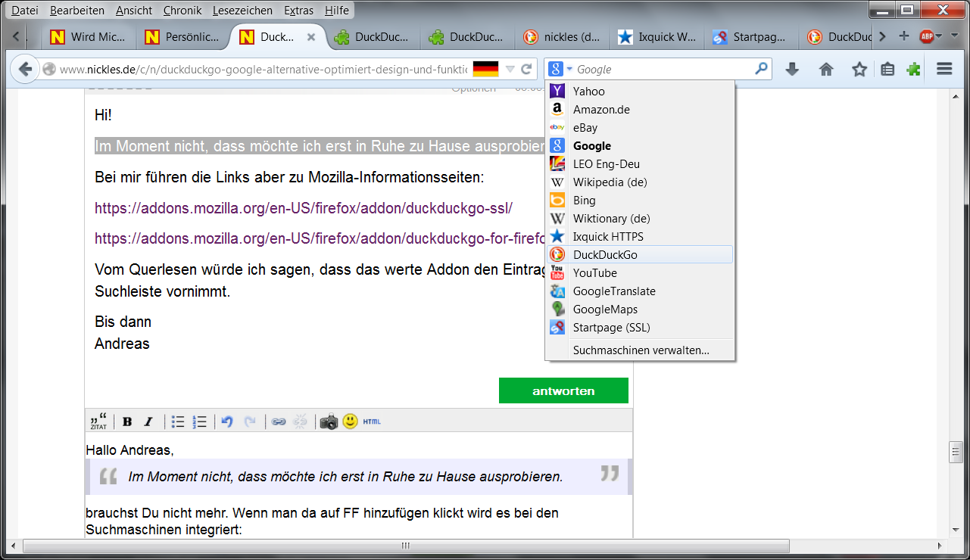Open the duckduckgo-ssl addon link
This screenshot has height=560, width=970.
tap(304, 207)
